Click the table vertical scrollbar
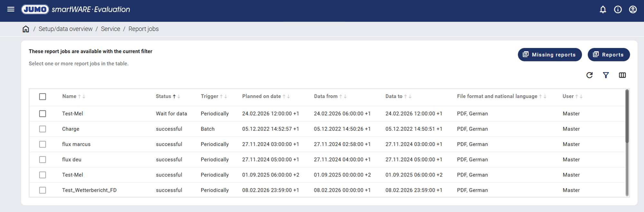Image resolution: width=644 pixels, height=212 pixels. click(627, 116)
